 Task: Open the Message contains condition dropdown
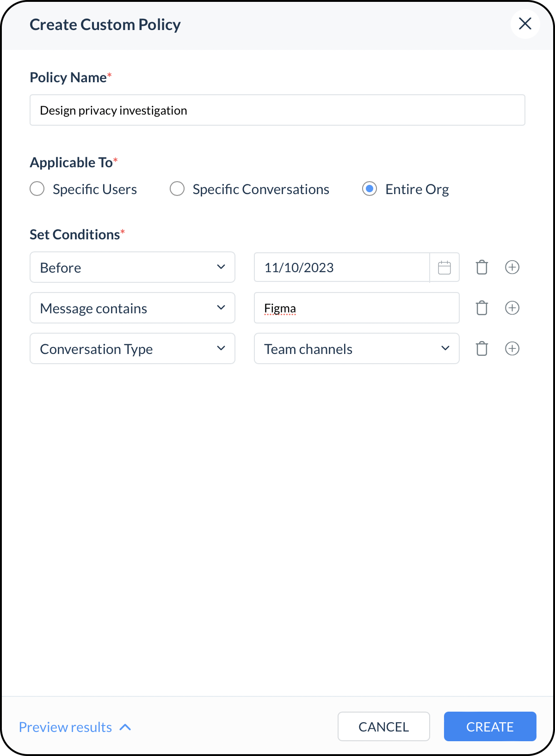[132, 308]
